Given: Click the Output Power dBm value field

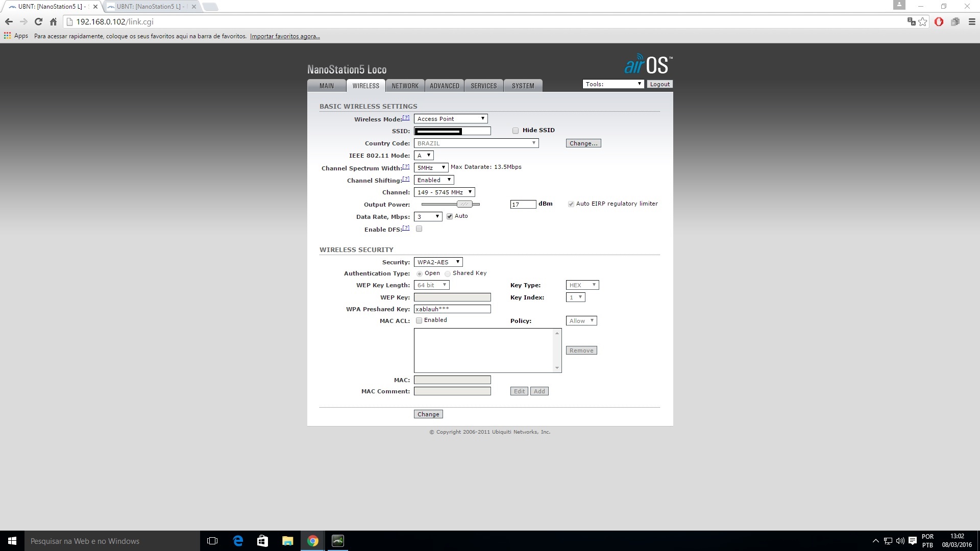Looking at the screenshot, I should coord(523,205).
